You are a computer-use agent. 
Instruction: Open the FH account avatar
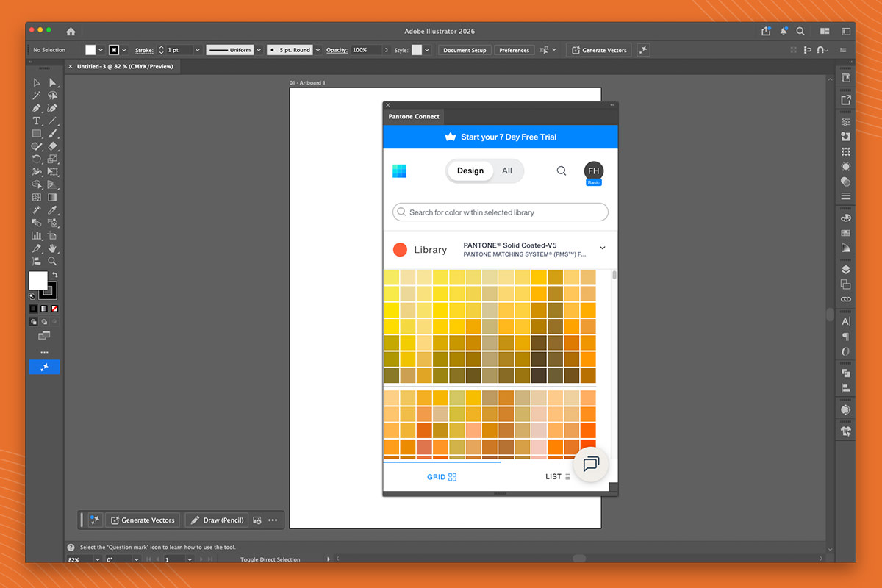click(594, 171)
